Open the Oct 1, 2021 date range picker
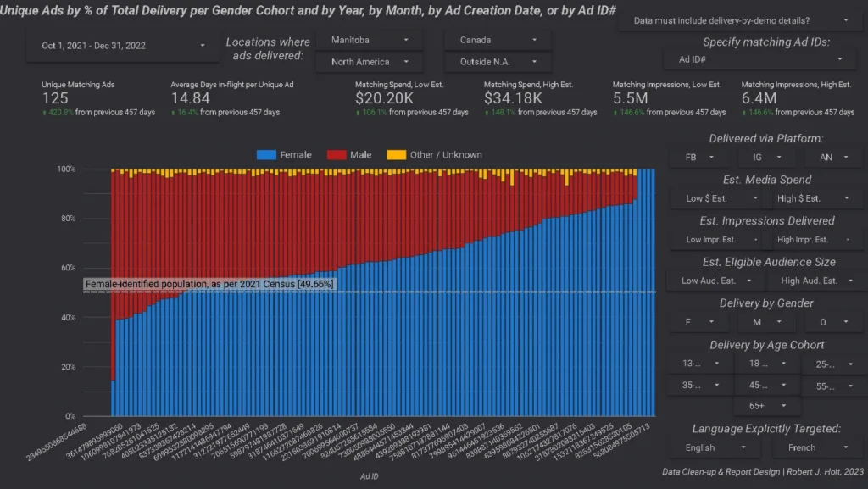 click(x=123, y=46)
